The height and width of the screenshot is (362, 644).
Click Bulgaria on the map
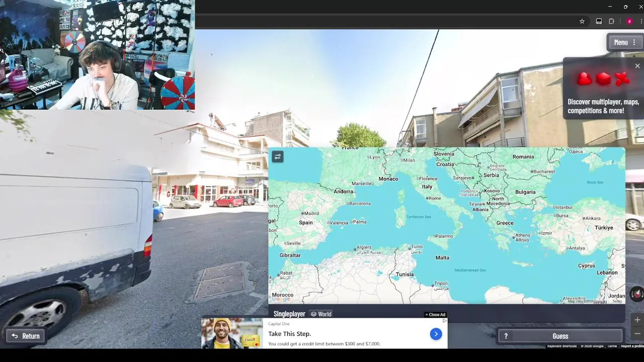pyautogui.click(x=525, y=192)
